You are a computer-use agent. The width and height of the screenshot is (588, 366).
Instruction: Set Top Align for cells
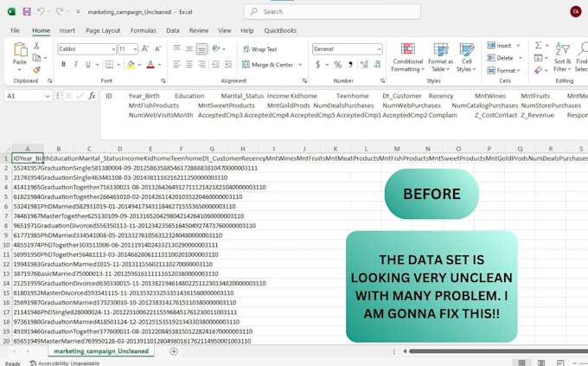176,48
